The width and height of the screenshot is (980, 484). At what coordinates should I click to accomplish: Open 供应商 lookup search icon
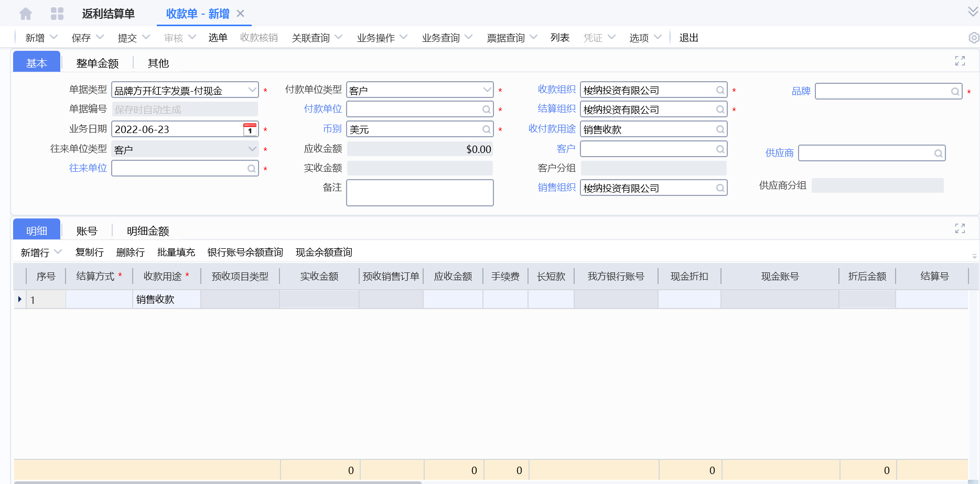click(x=939, y=153)
